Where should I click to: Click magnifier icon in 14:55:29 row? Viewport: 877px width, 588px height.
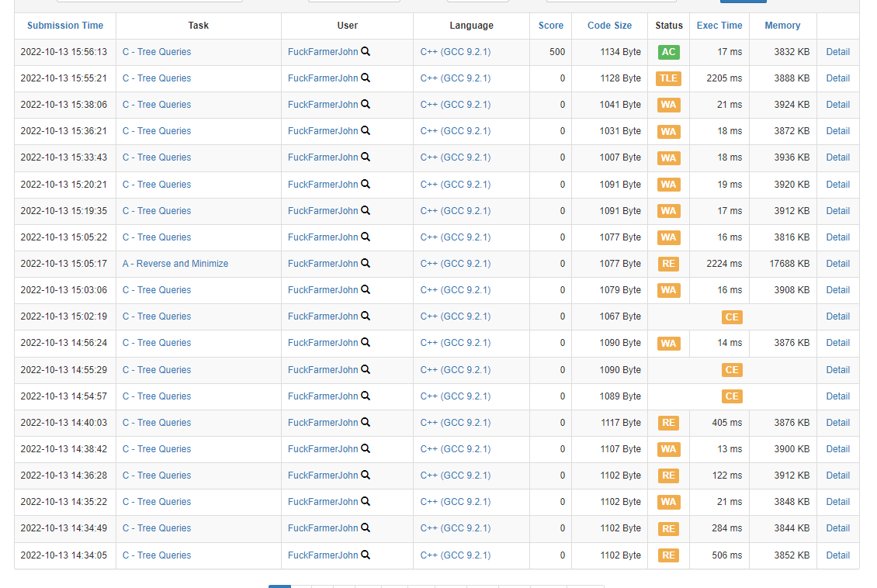[366, 369]
